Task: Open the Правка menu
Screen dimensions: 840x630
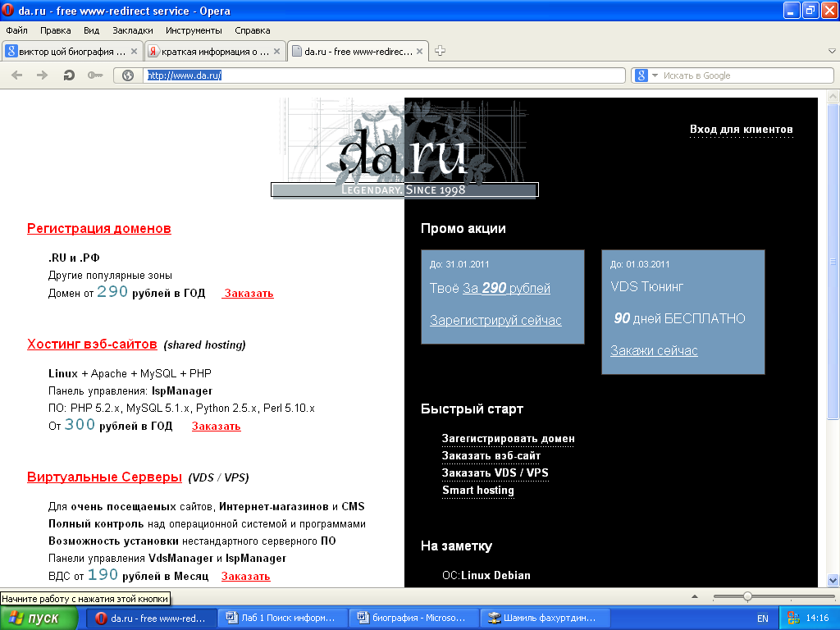Action: point(55,30)
